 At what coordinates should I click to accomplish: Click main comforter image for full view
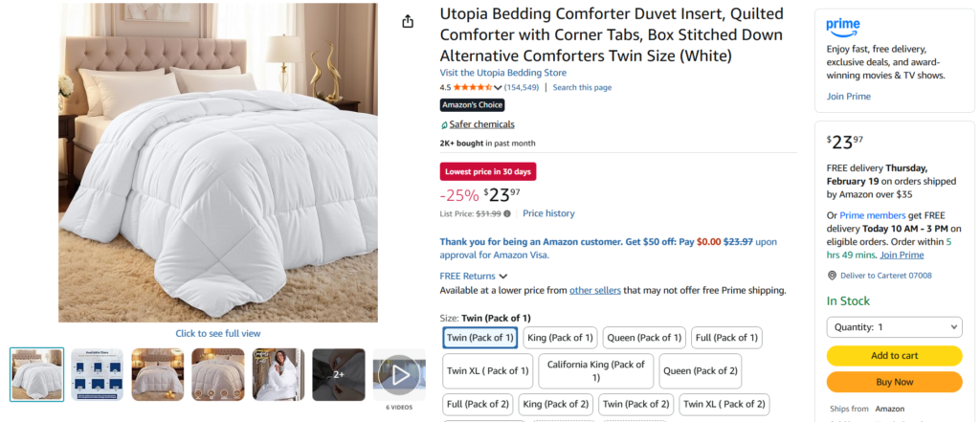tap(218, 163)
